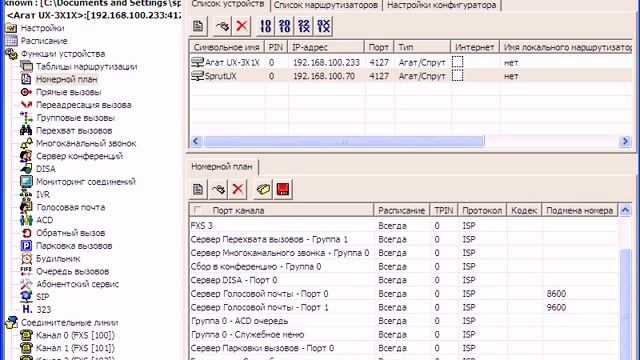The width and height of the screenshot is (640, 360).
Task: Open Перехват вызовов binoculars icon
Action: click(x=26, y=131)
